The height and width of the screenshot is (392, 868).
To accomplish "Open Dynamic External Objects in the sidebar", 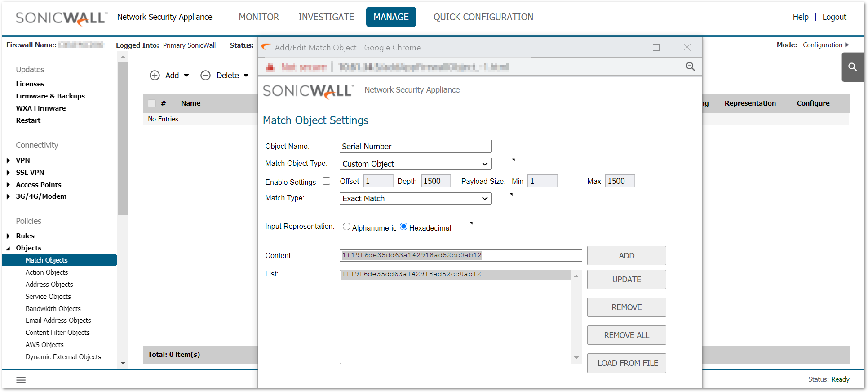I will [63, 357].
